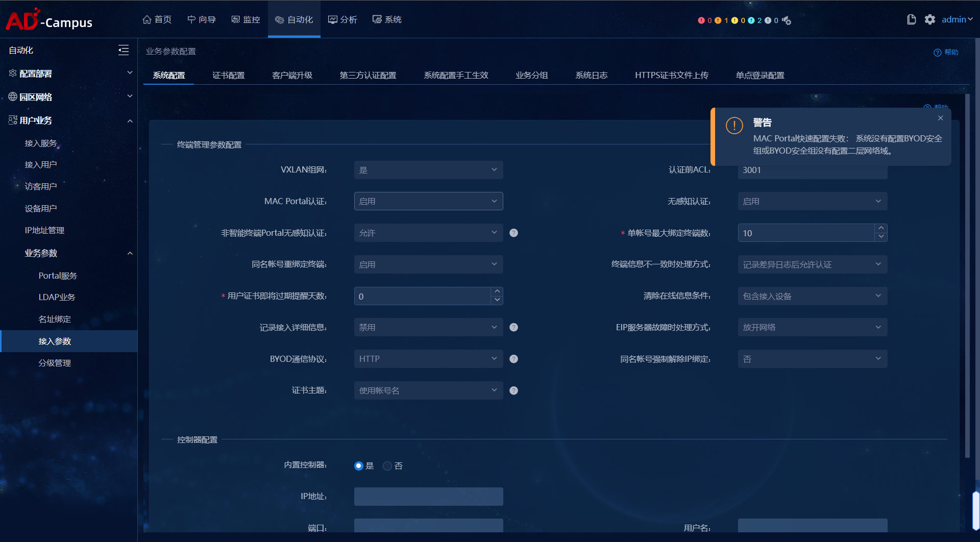The height and width of the screenshot is (542, 980).
Task: Open the 向导 wizard menu
Action: pos(202,19)
